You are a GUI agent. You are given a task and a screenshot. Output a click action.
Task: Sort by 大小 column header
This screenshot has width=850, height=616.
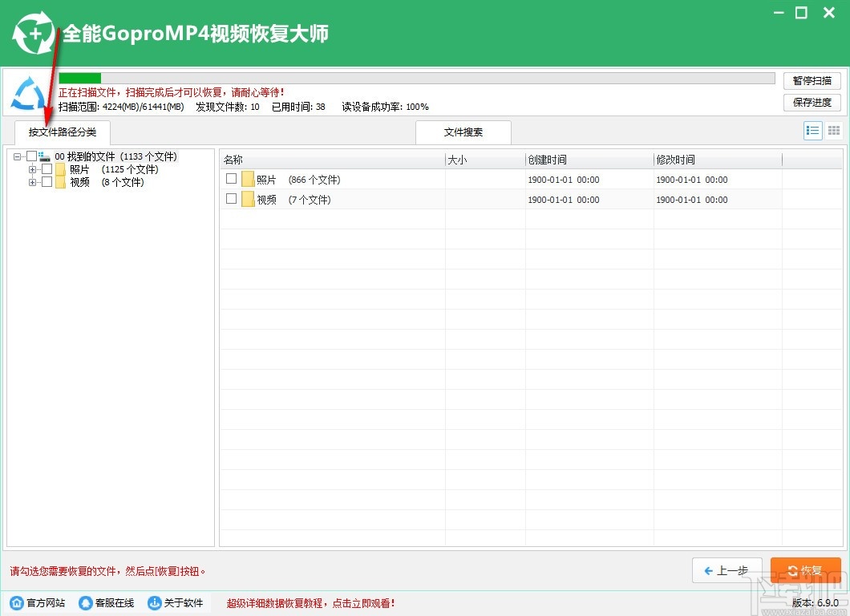click(485, 160)
